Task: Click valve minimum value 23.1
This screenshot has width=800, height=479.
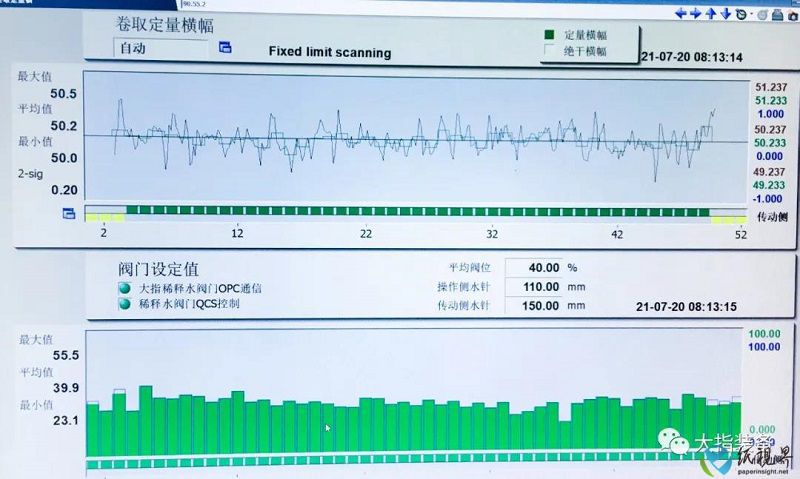Action: (x=65, y=420)
